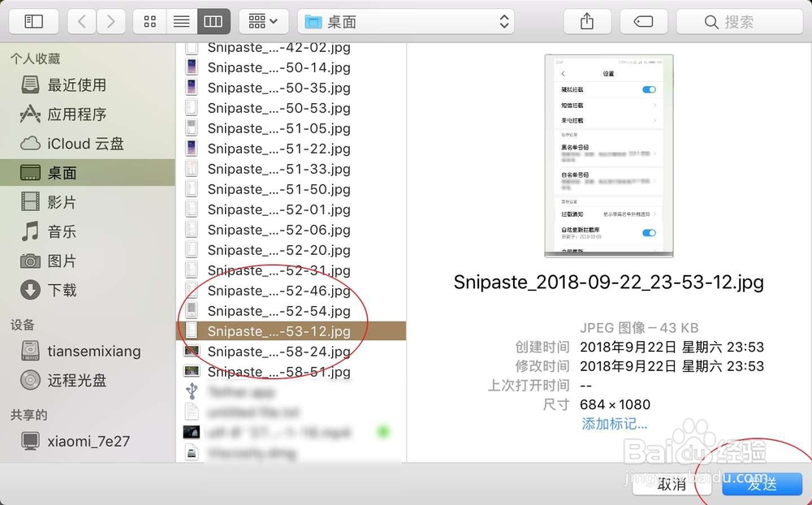Switch to list view
The width and height of the screenshot is (812, 505).
pos(181,21)
